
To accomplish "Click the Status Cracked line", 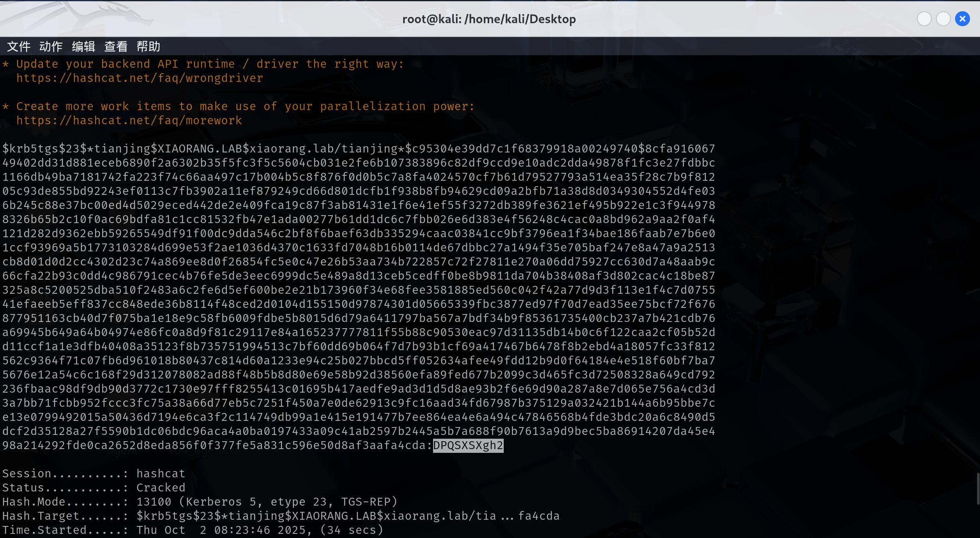I will [x=94, y=488].
